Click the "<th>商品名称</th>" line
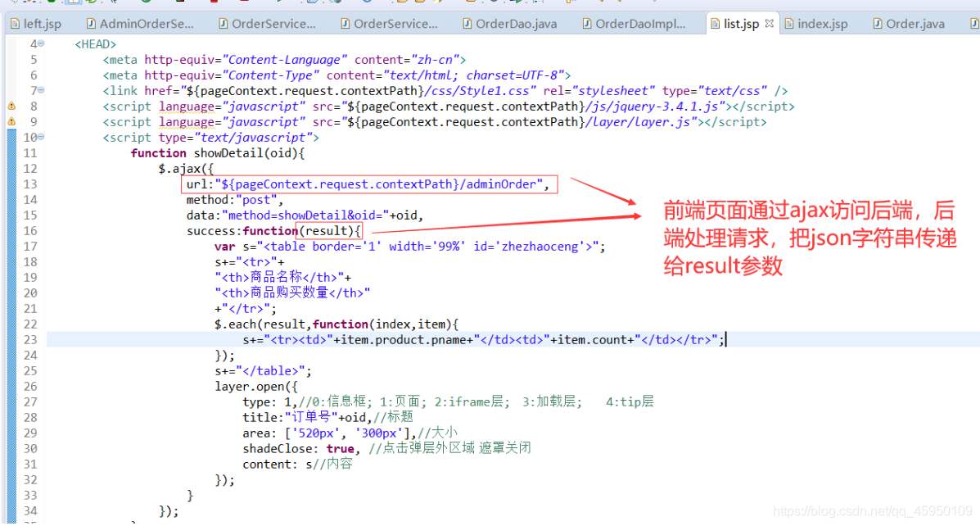 283,278
